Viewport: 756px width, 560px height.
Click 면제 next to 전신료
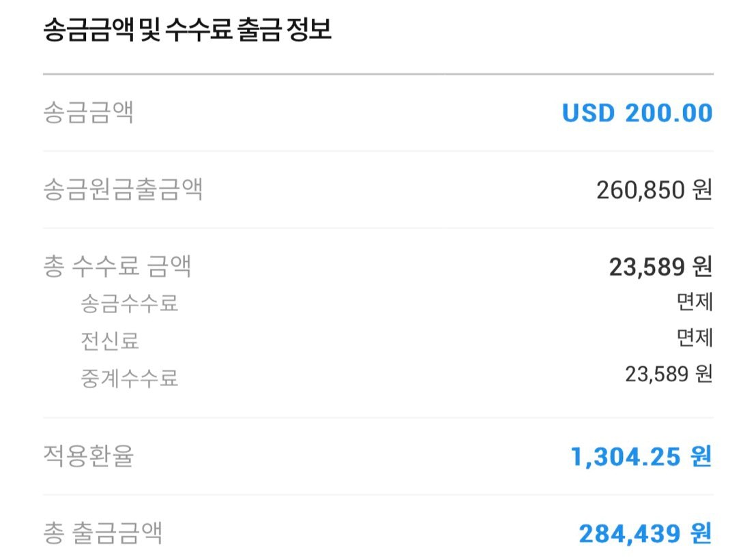695,338
